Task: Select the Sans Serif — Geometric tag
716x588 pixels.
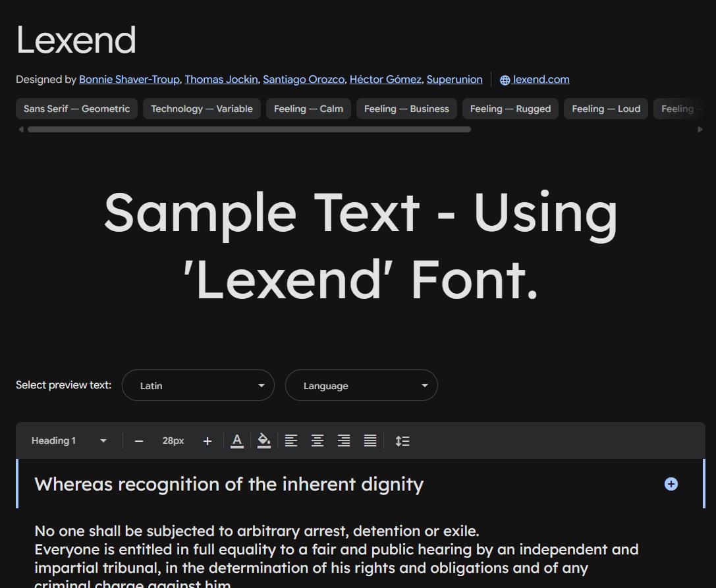Action: [76, 109]
